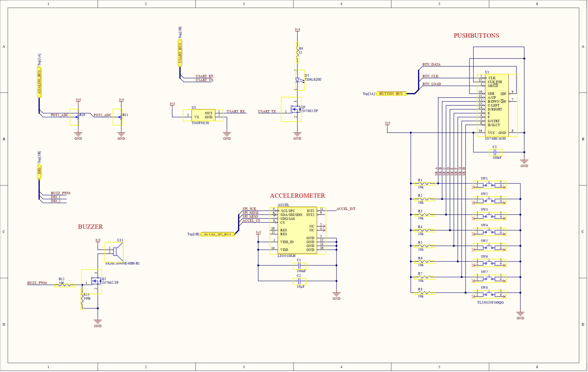The image size is (588, 372).
Task: Click the LS1 buzzer speaker symbol
Action: (114, 252)
